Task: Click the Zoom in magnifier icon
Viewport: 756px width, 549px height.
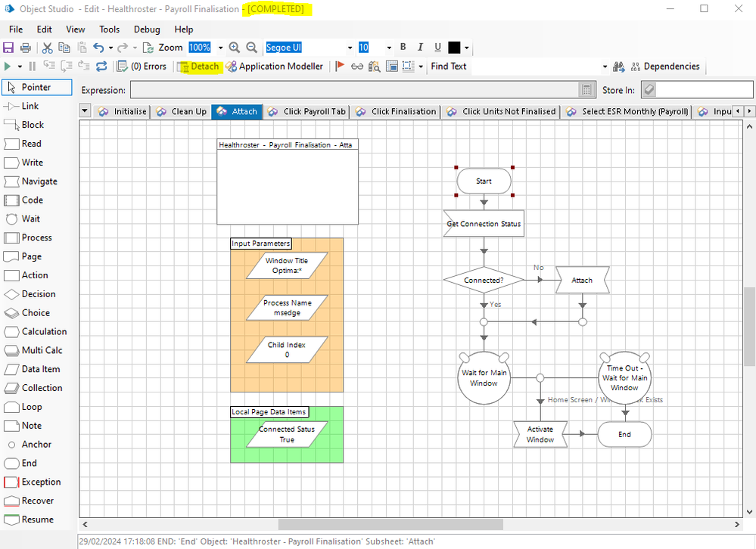Action: (235, 48)
